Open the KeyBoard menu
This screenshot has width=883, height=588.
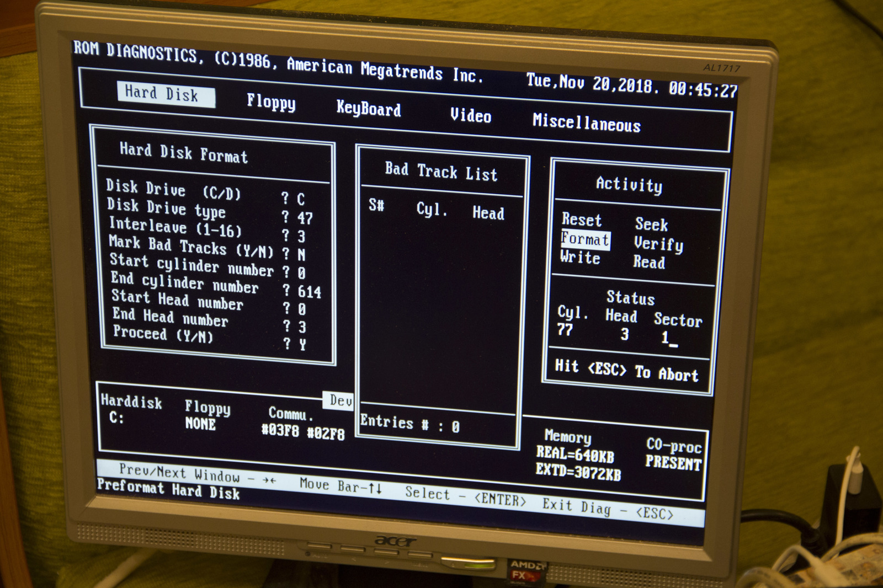click(369, 108)
